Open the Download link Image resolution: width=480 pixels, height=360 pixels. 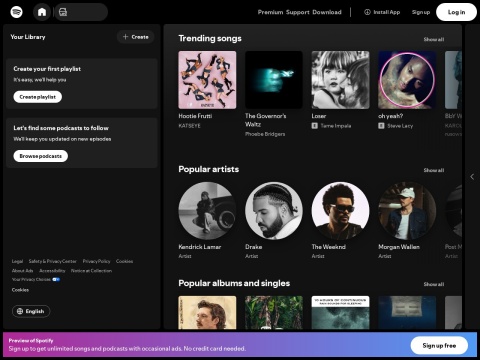pos(327,12)
